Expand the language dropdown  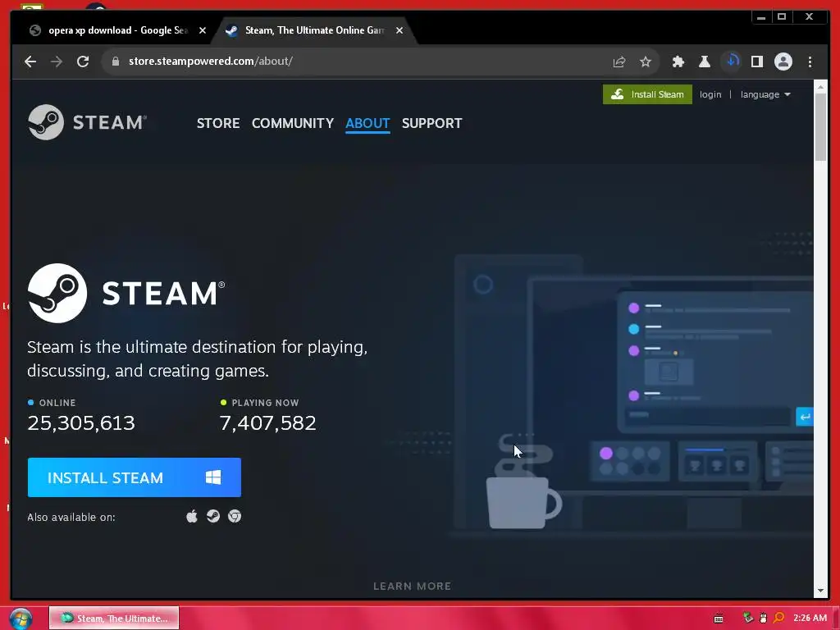point(765,94)
